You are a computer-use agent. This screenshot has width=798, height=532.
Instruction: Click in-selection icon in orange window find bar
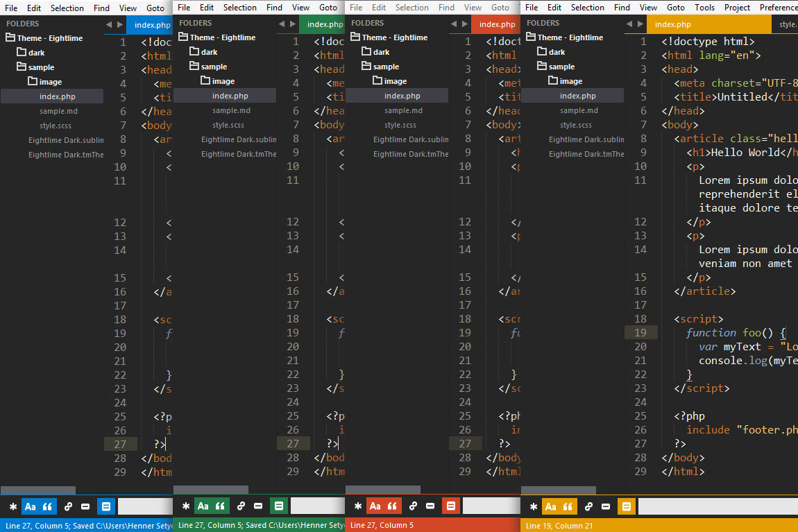pyautogui.click(x=606, y=506)
